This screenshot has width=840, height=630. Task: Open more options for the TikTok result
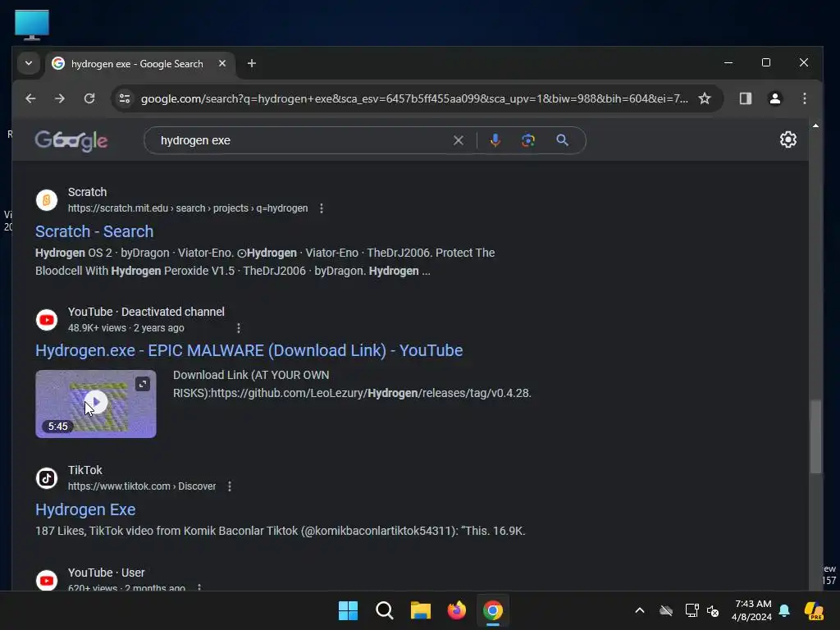pos(230,486)
